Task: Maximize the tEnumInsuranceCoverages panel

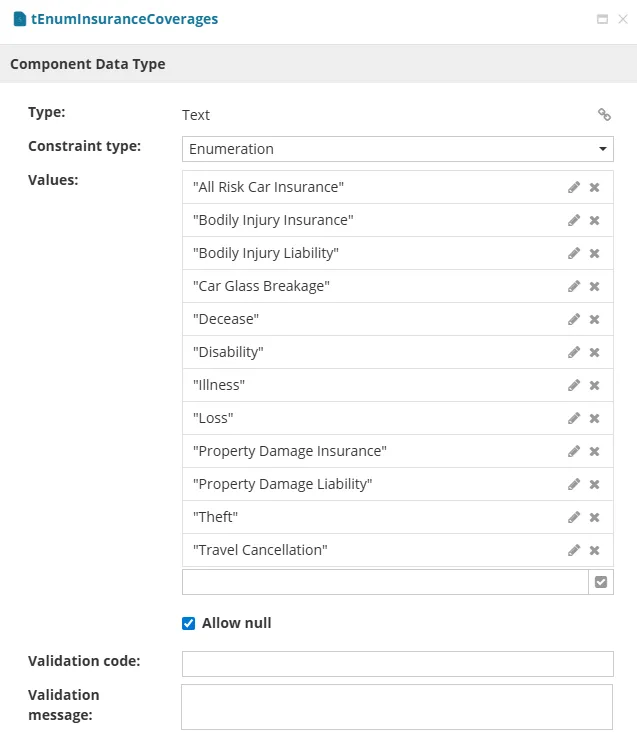Action: point(602,19)
